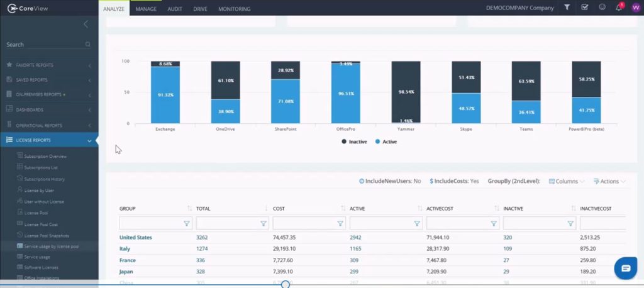644x288 pixels.
Task: Expand Operational Reports section
Action: coord(89,125)
